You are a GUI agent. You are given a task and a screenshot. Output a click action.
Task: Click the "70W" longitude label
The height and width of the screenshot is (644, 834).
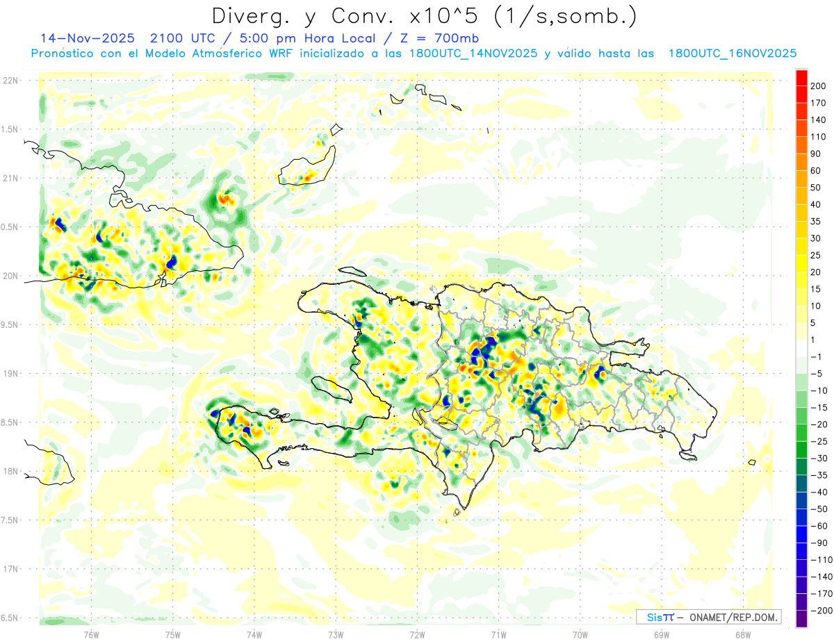[x=580, y=634]
